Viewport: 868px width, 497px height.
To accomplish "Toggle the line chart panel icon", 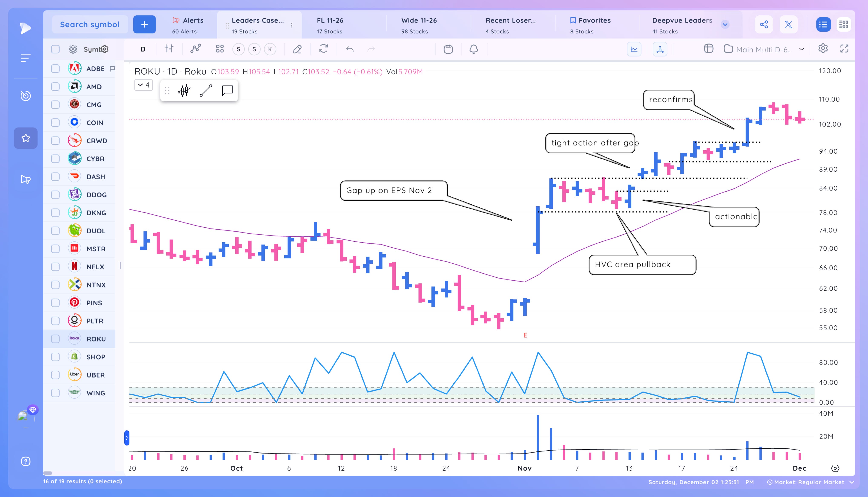I will click(x=634, y=49).
